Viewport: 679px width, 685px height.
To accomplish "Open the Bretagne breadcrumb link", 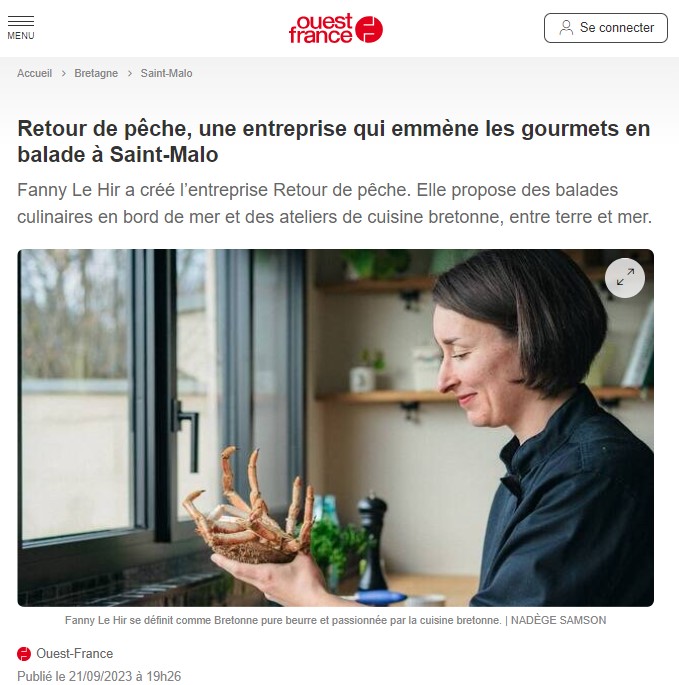I will pyautogui.click(x=96, y=73).
